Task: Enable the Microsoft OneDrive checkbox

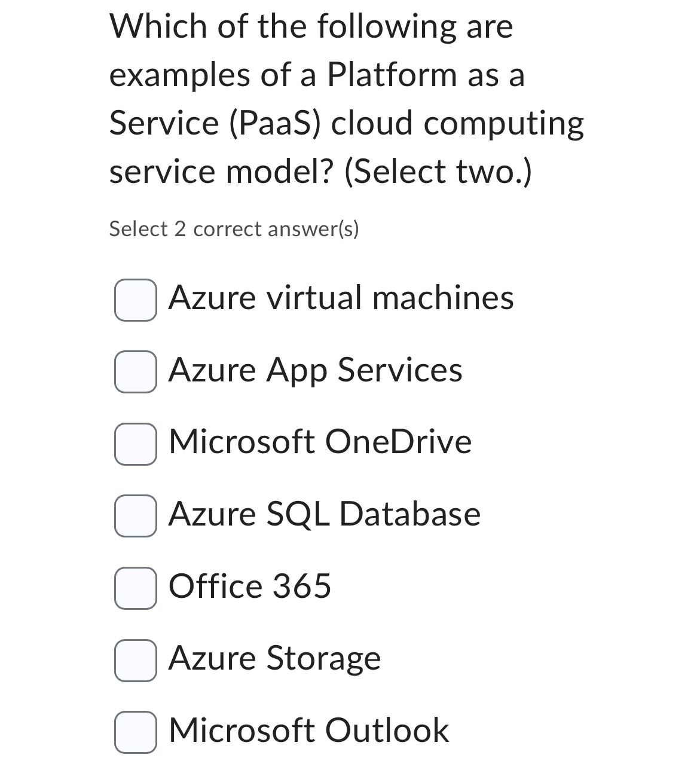Action: (x=136, y=443)
